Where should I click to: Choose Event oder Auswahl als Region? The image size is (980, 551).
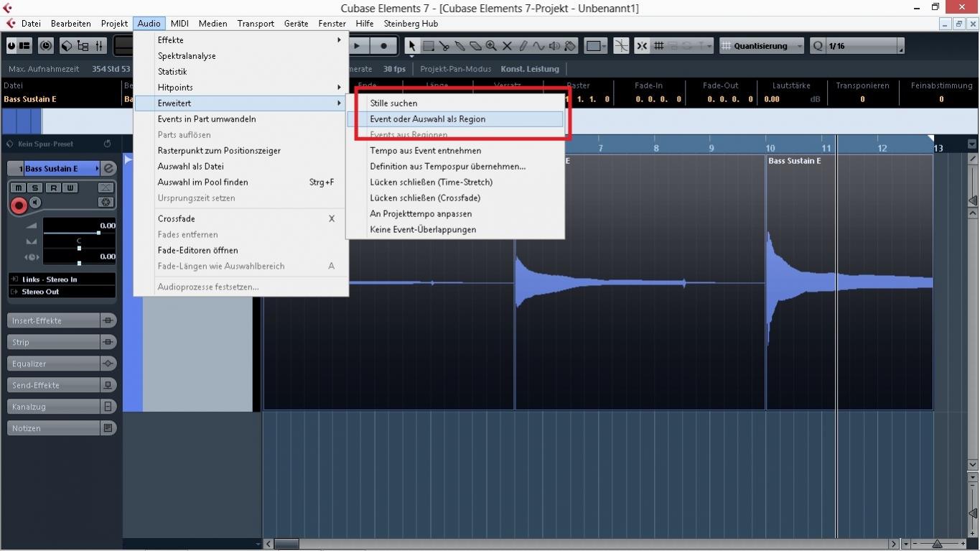click(x=455, y=119)
